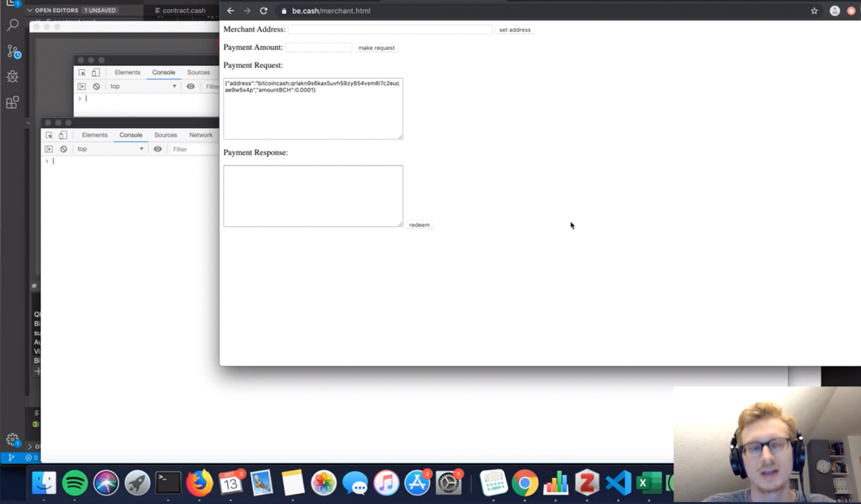Click the Sources tab in top devtools
Viewport: 861px width, 504px height.
[199, 71]
